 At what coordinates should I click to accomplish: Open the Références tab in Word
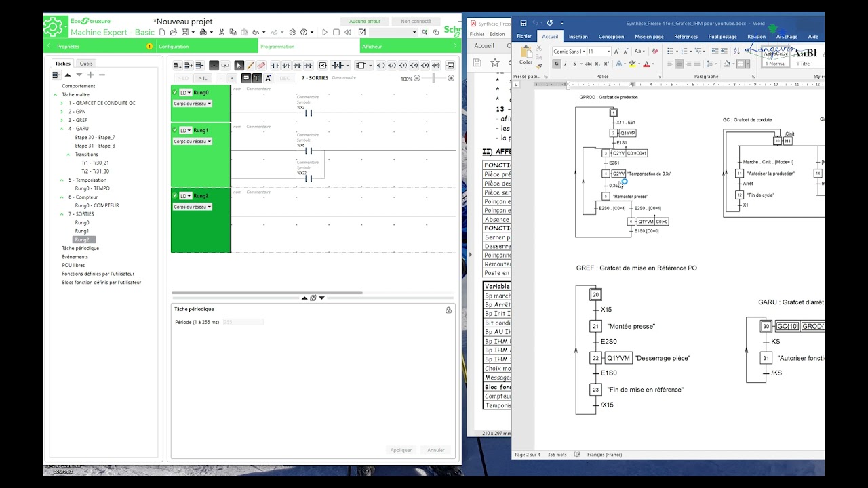(686, 37)
